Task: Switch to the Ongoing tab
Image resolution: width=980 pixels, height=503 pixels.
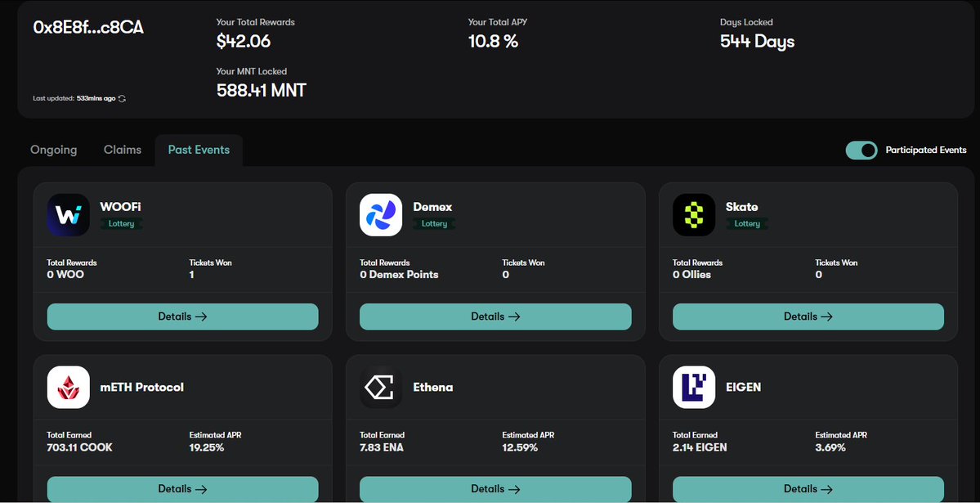Action: point(54,150)
